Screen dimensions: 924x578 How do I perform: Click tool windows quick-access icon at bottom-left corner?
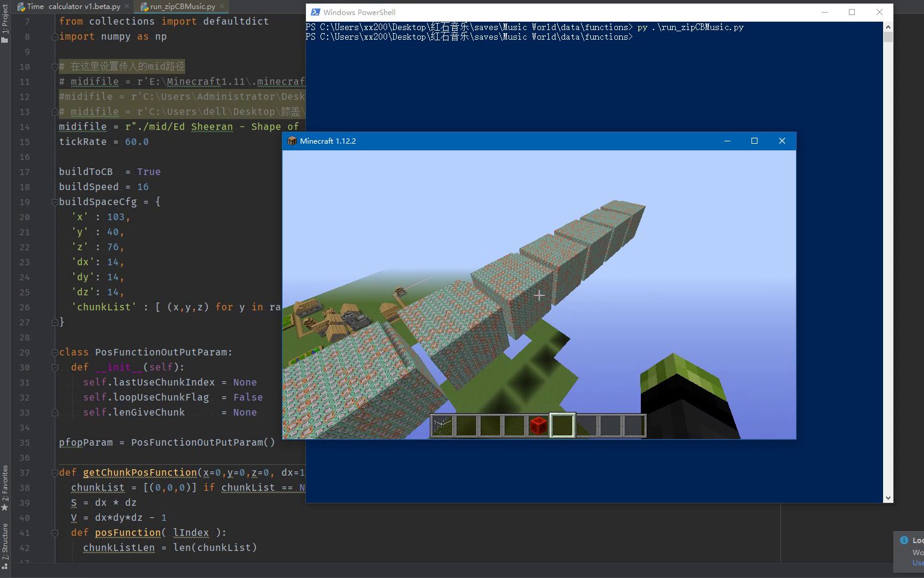pos(5,567)
